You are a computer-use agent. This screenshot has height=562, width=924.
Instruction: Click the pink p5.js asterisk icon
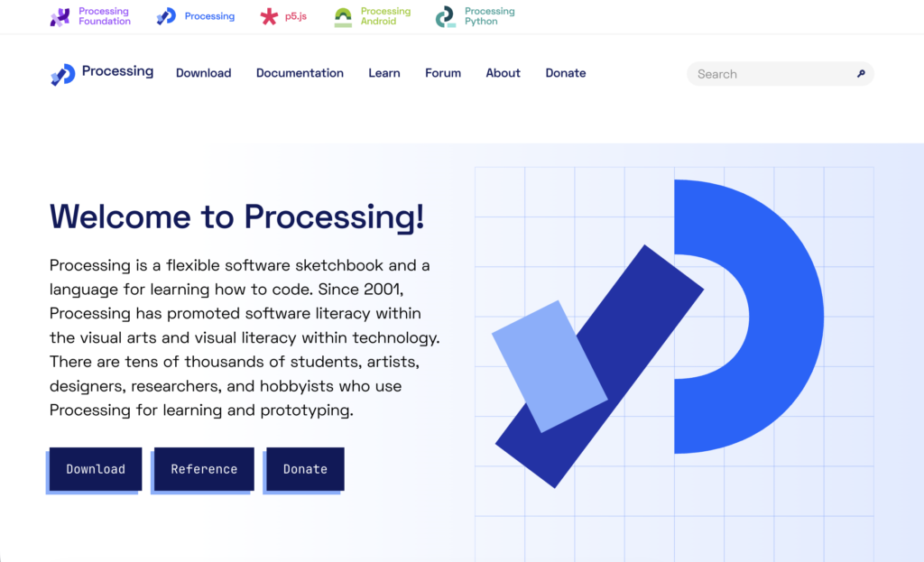269,16
